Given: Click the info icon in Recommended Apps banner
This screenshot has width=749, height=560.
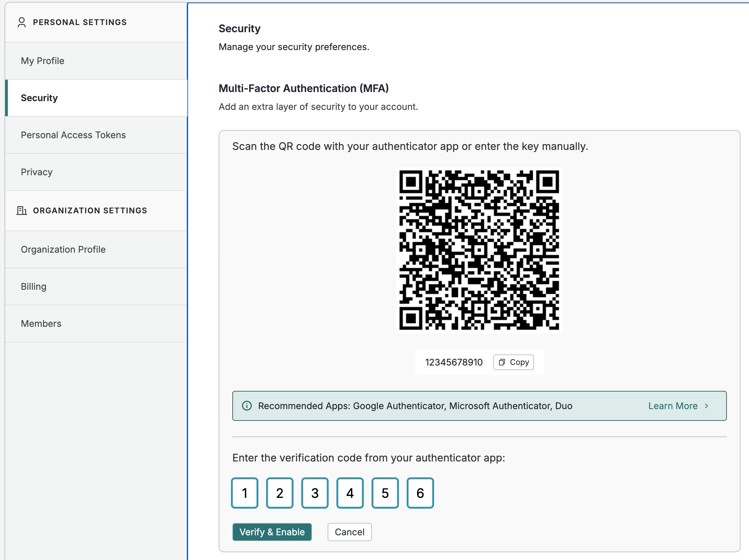Looking at the screenshot, I should [247, 406].
